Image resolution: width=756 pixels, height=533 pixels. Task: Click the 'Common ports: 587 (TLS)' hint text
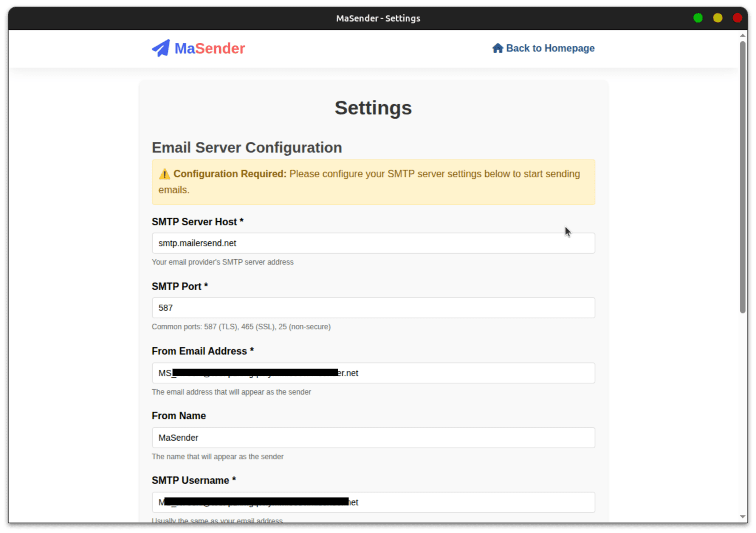[241, 327]
